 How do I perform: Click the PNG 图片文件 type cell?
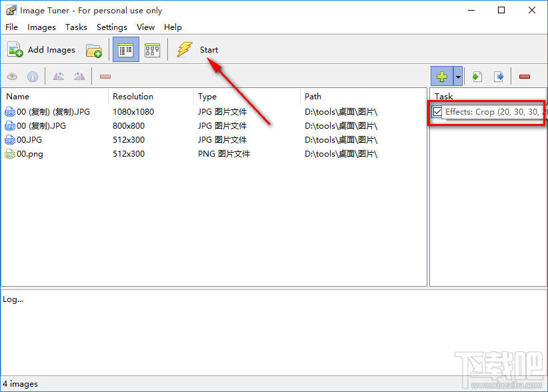pos(224,154)
